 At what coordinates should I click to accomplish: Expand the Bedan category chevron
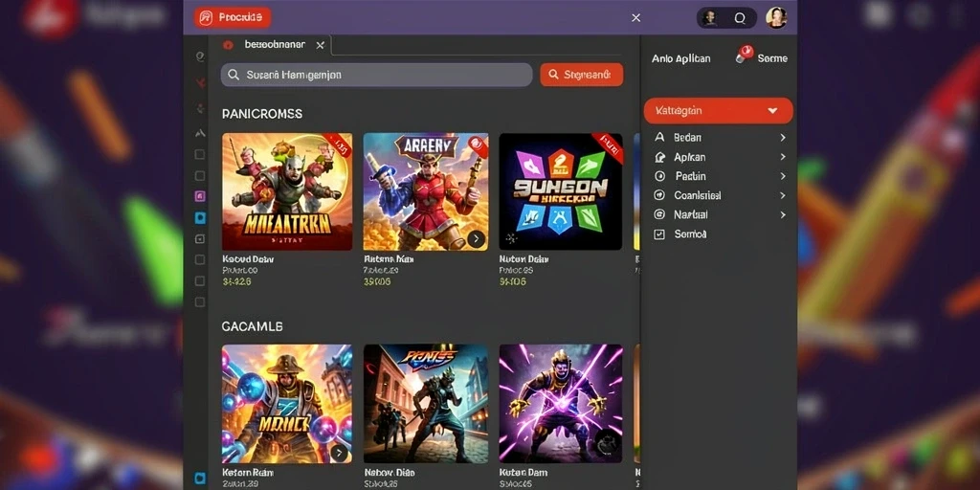[x=783, y=138]
